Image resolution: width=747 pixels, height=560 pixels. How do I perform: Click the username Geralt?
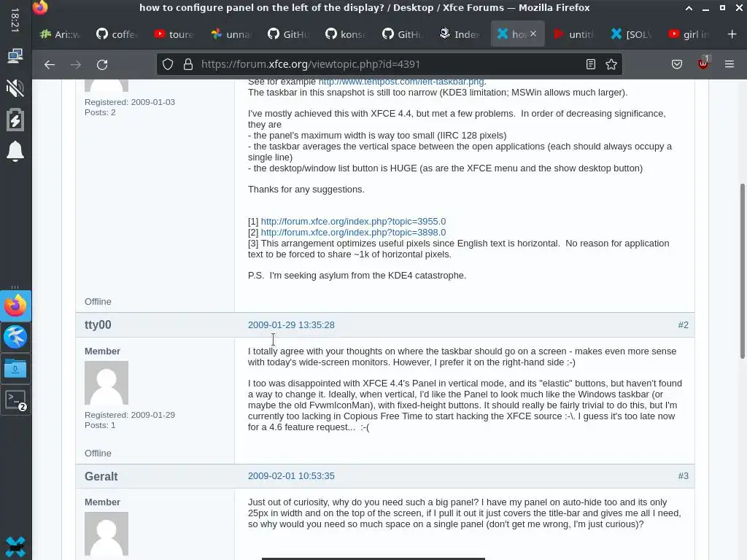pyautogui.click(x=101, y=476)
